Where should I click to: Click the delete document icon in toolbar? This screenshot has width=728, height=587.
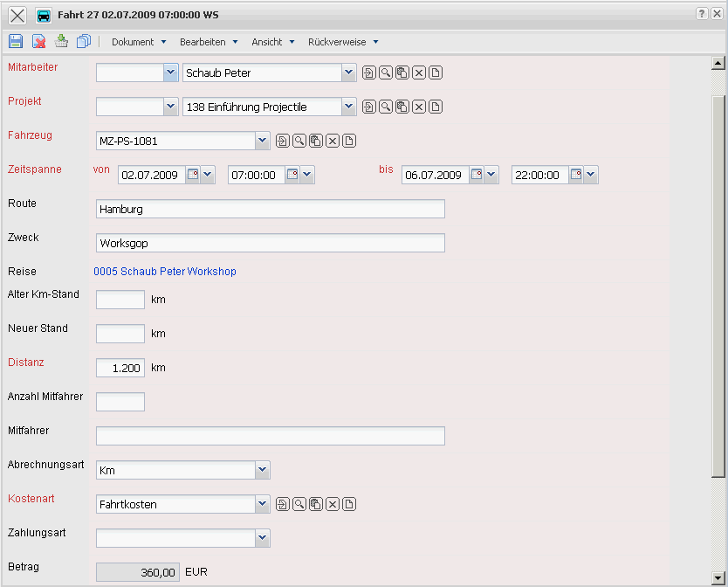39,41
